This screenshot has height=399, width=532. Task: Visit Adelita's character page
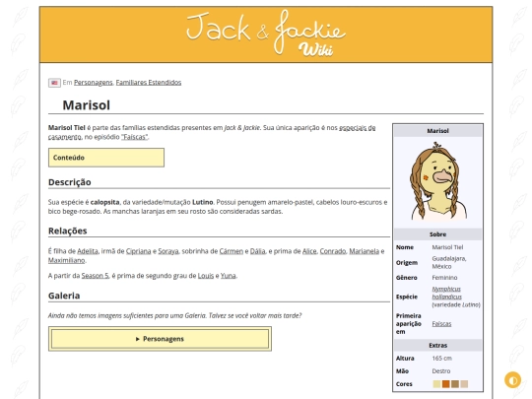tap(88, 251)
